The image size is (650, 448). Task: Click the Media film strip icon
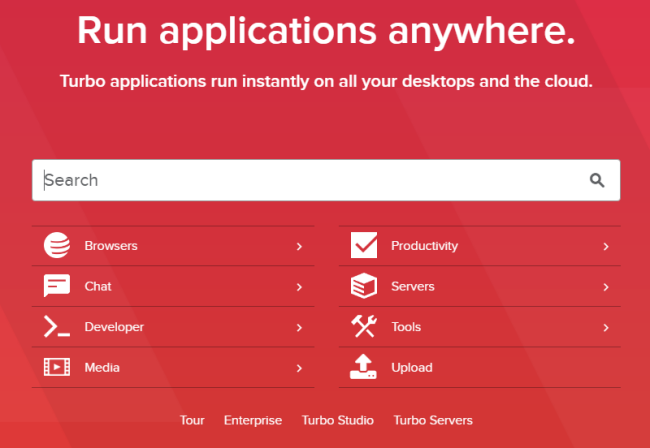(x=57, y=367)
